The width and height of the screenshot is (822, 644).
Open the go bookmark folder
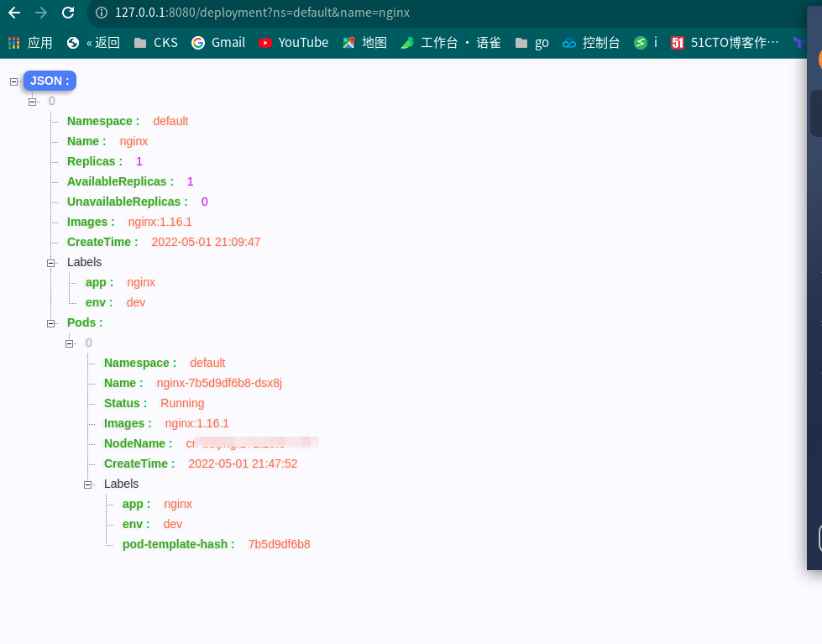(532, 43)
